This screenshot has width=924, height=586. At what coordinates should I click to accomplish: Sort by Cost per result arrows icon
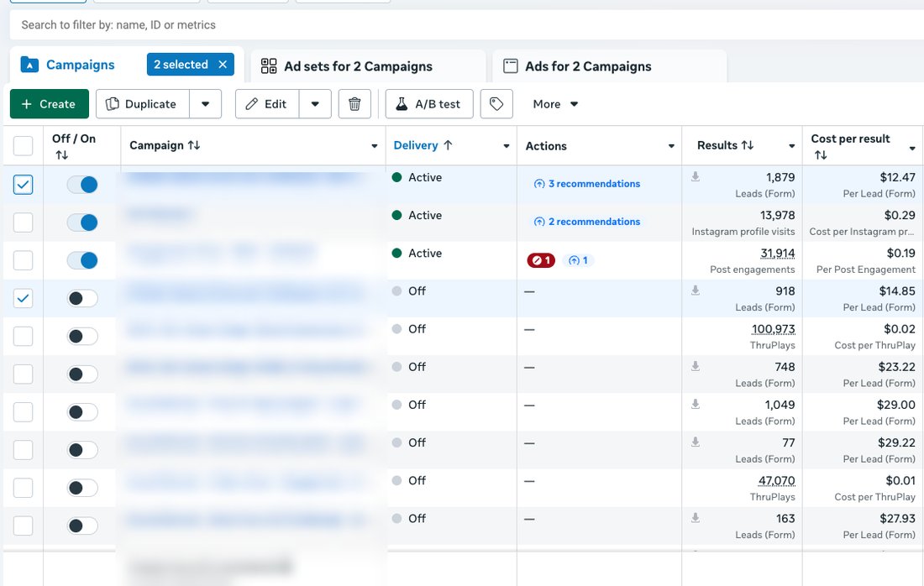[x=821, y=154]
